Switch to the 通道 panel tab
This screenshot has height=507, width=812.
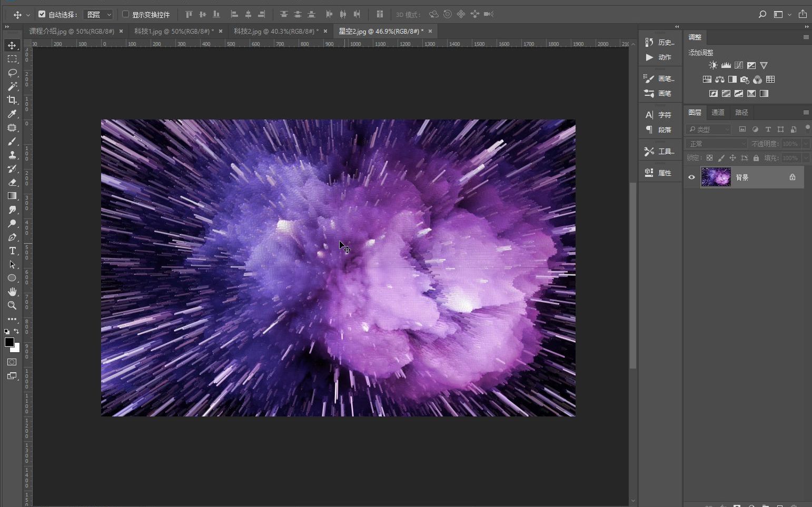[718, 112]
